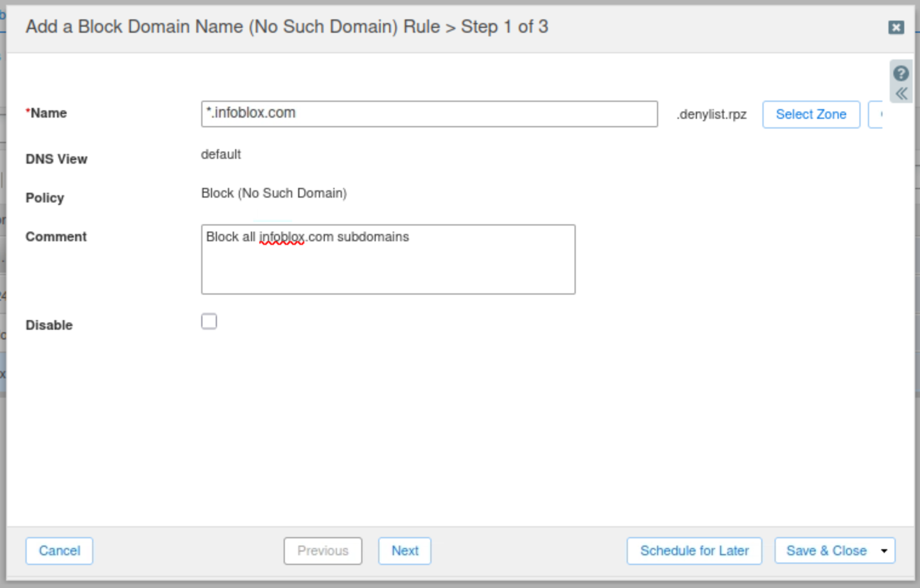
Task: Close the Add Block Domain Name dialog
Action: tap(896, 27)
